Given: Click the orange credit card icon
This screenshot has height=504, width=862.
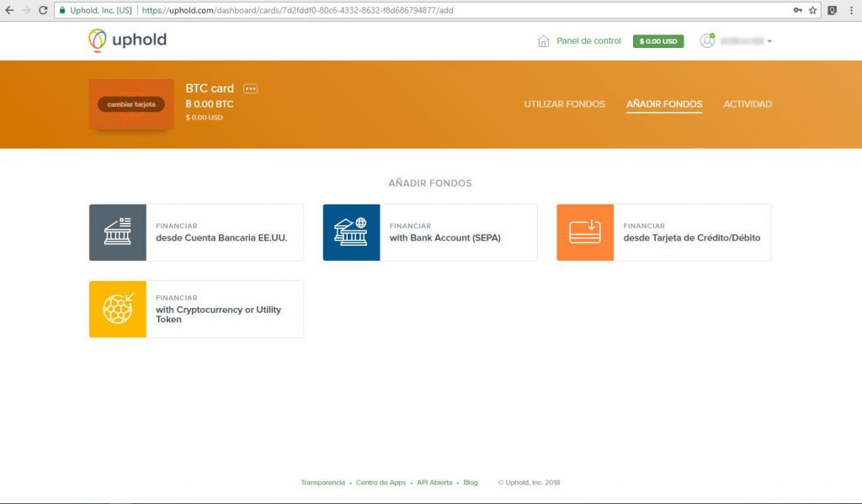Looking at the screenshot, I should coord(585,232).
